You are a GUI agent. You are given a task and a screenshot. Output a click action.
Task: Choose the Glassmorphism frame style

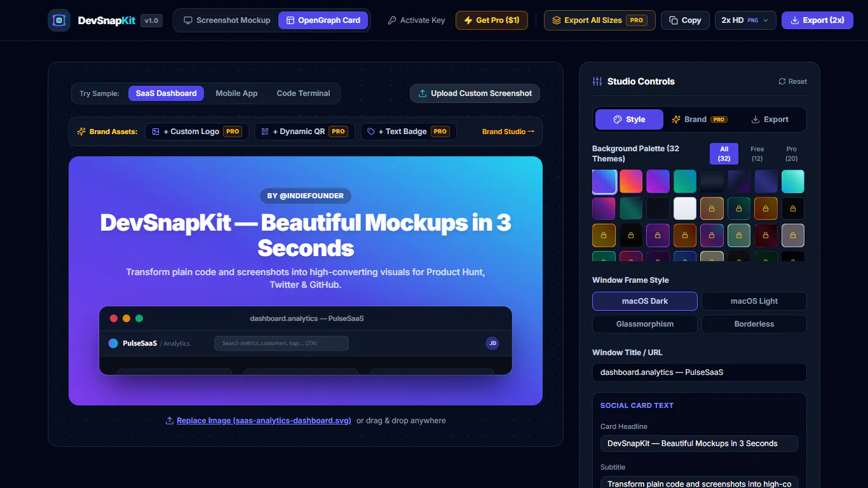point(645,324)
